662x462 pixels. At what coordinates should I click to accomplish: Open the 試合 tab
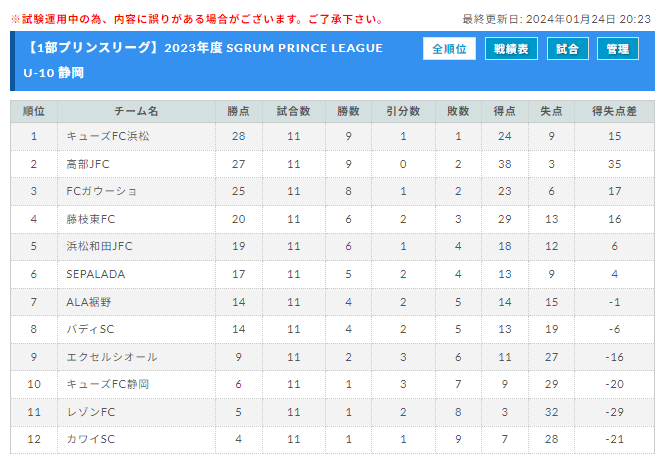(x=567, y=49)
